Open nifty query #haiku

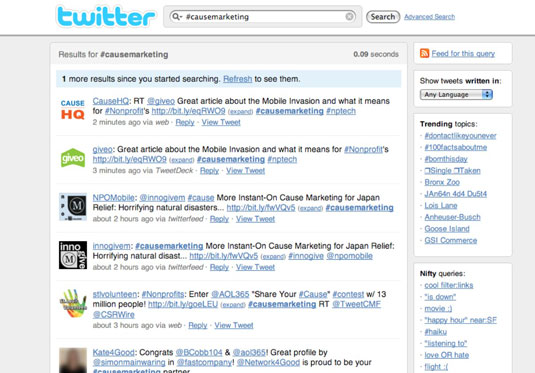point(436,332)
